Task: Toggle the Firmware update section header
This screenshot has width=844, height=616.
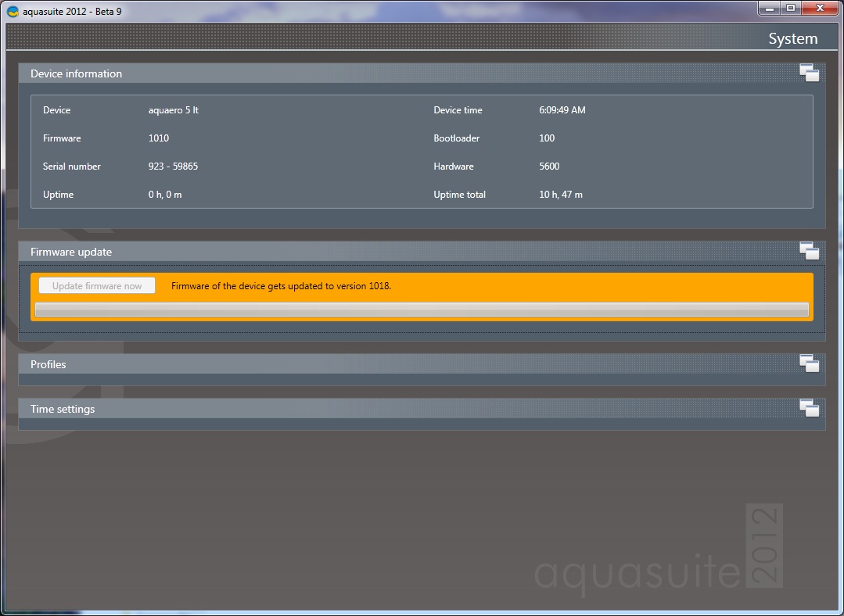Action: pyautogui.click(x=422, y=251)
